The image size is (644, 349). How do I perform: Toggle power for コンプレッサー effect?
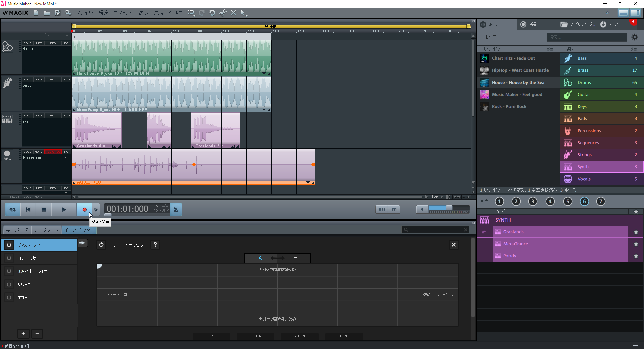pyautogui.click(x=9, y=258)
